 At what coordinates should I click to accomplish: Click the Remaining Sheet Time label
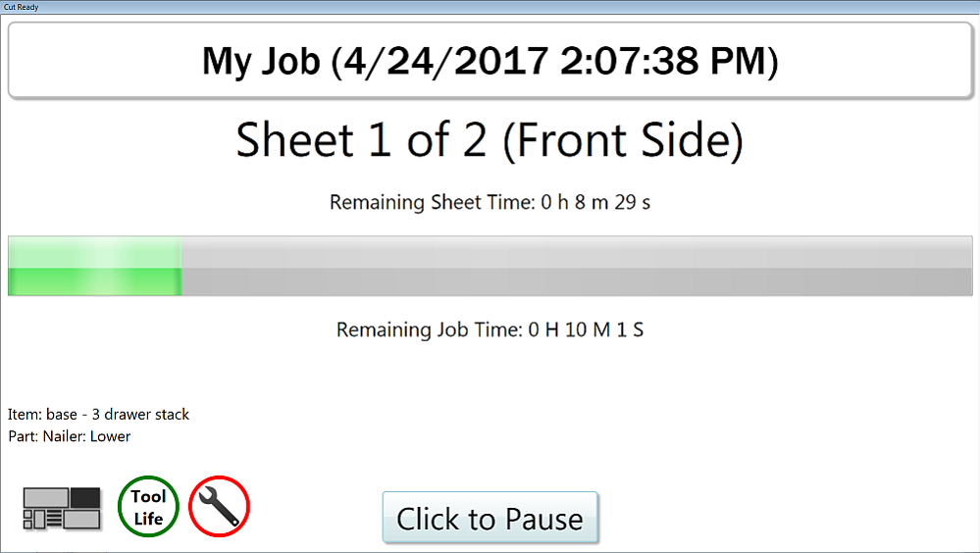431,203
